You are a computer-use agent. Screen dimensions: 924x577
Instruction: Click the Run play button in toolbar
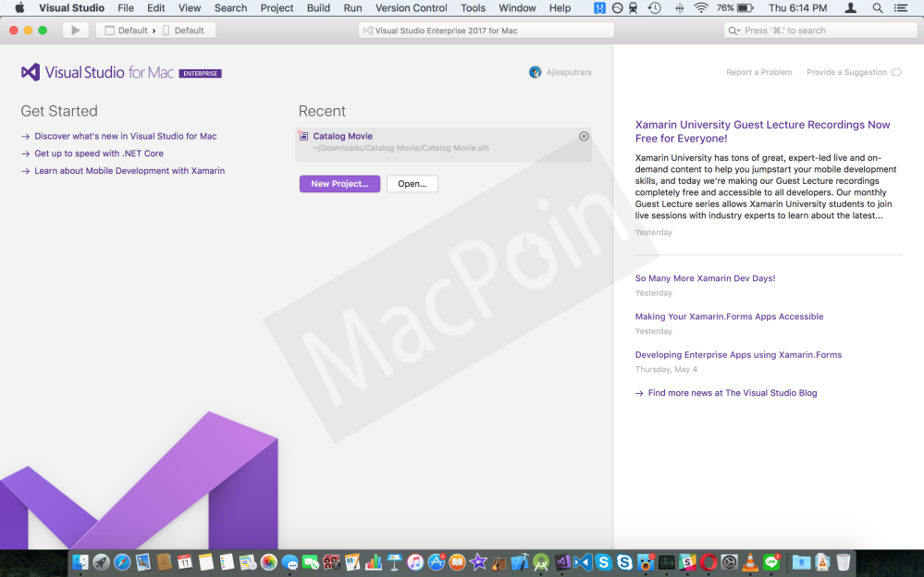pos(76,31)
